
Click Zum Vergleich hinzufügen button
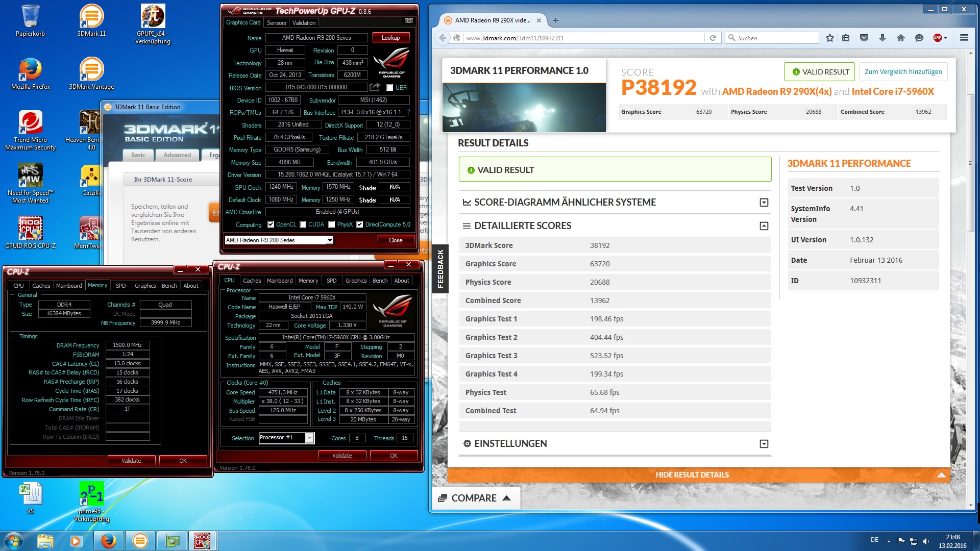903,72
